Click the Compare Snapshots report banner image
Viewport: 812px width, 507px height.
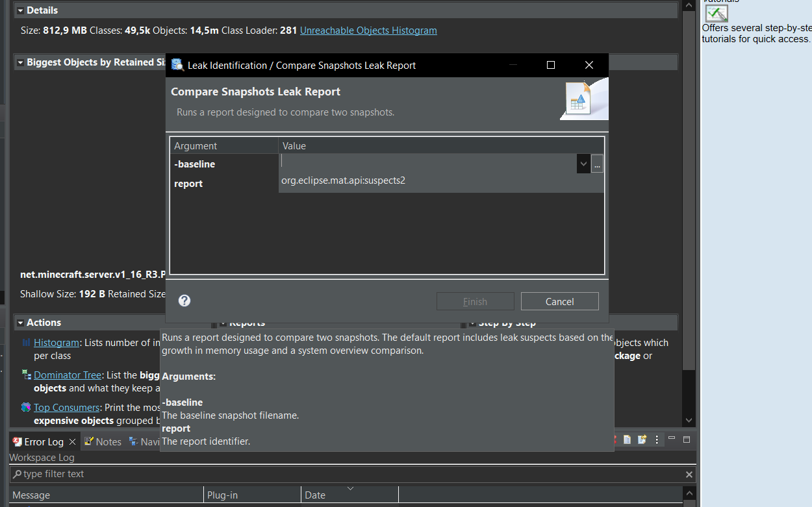[x=583, y=99]
